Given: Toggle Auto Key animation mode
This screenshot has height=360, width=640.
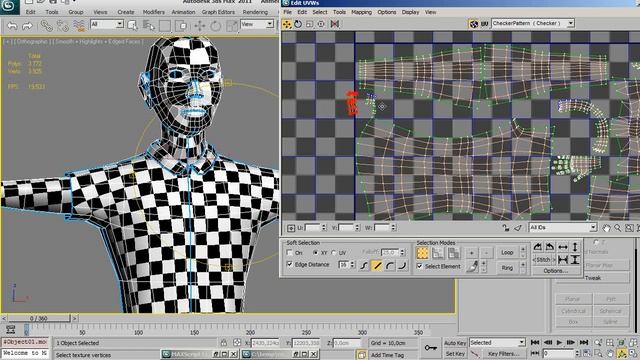Looking at the screenshot, I should tap(455, 343).
